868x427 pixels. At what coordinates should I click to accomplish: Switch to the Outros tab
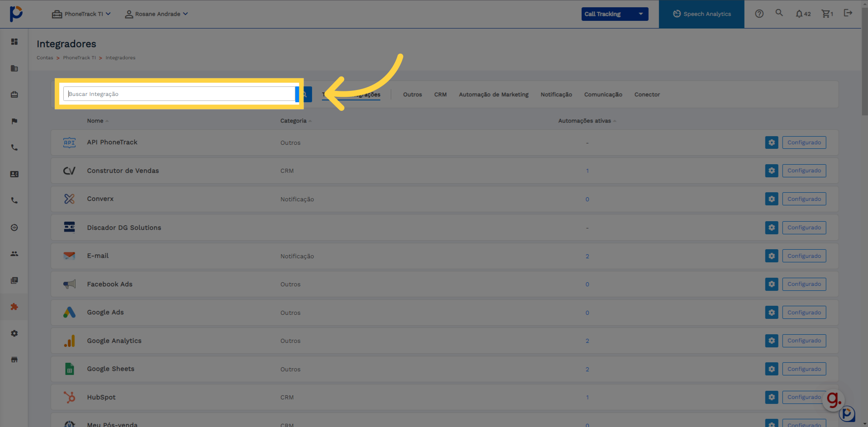click(413, 95)
